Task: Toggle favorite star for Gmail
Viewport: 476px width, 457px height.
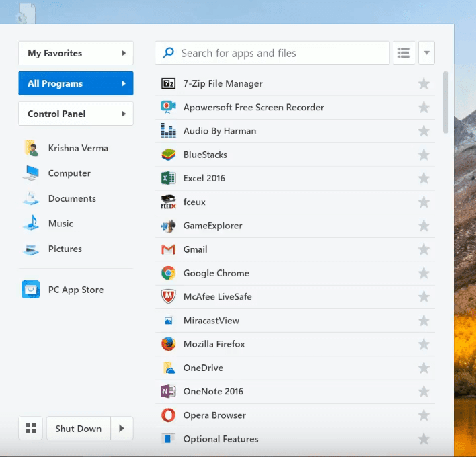Action: [x=424, y=249]
